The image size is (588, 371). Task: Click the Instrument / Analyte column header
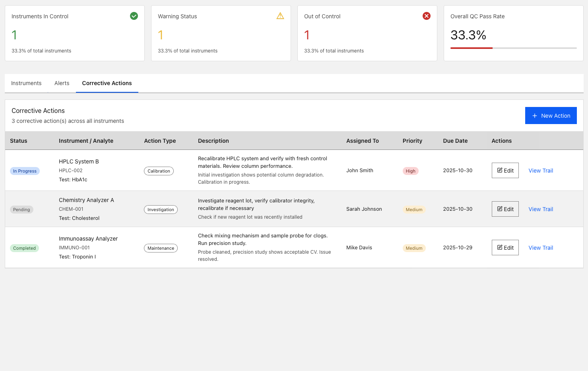click(x=86, y=141)
